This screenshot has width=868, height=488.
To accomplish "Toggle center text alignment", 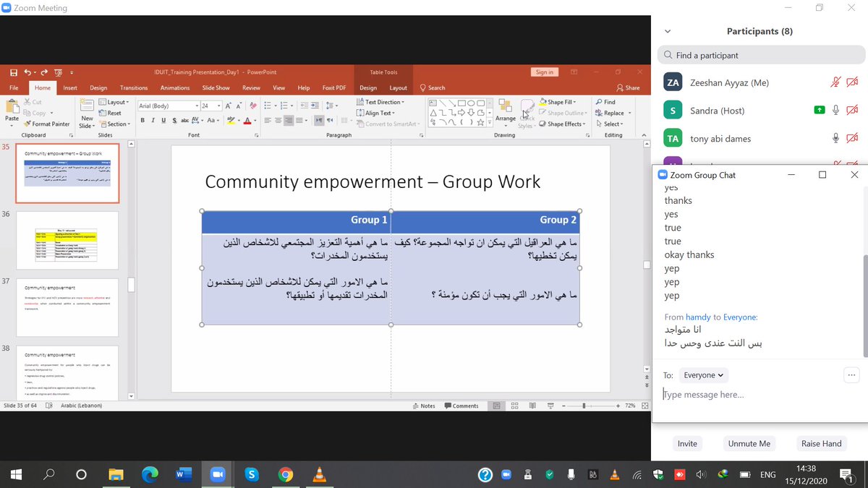I will pos(278,120).
